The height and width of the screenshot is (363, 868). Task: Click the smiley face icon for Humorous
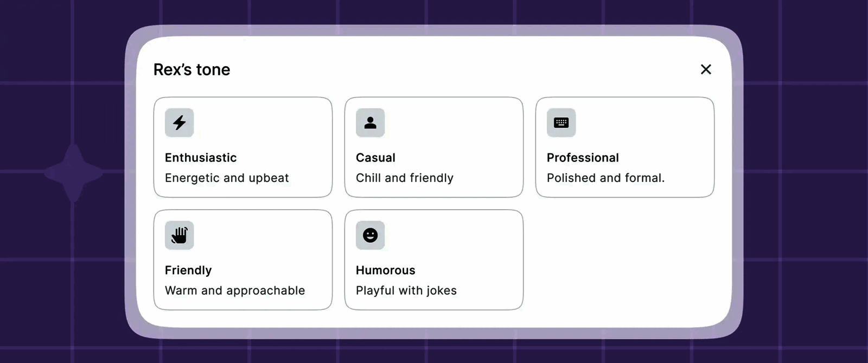coord(371,236)
